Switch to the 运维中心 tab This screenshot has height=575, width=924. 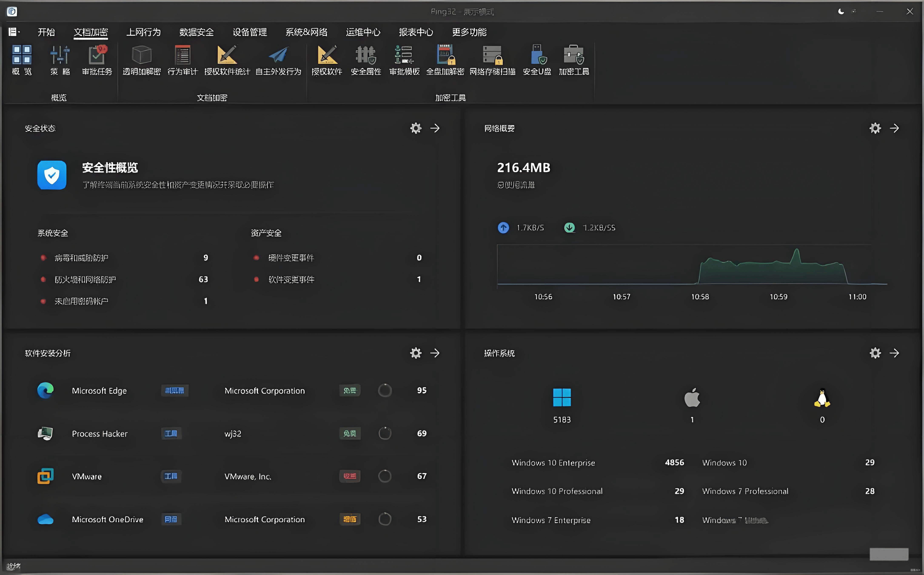[363, 32]
